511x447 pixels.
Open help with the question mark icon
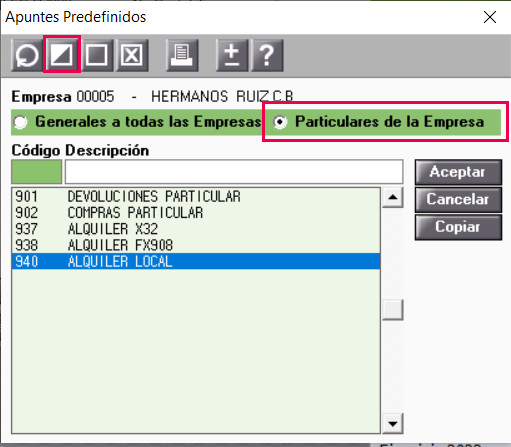tap(267, 55)
